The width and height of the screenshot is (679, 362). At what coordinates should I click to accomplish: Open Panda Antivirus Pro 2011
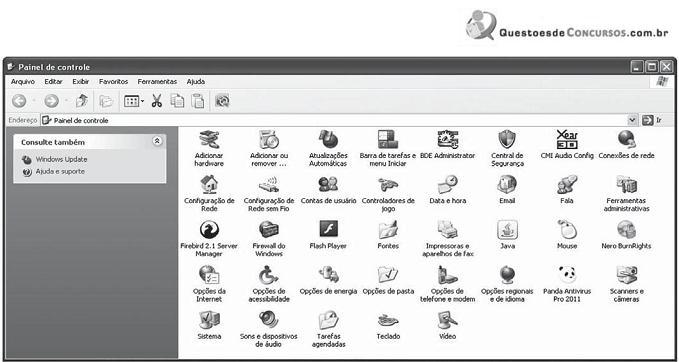tap(567, 275)
